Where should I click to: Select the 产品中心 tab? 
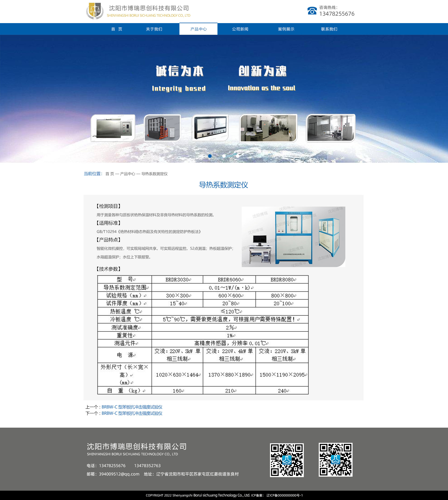(199, 29)
